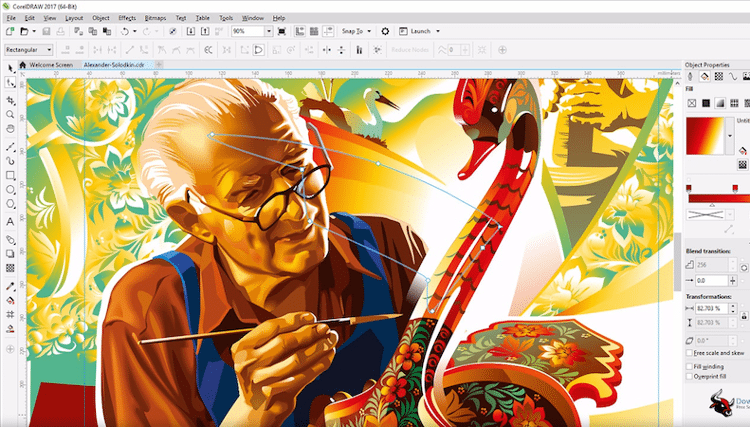This screenshot has width=750, height=427.
Task: Enable Overprint fill checkbox
Action: (x=689, y=376)
